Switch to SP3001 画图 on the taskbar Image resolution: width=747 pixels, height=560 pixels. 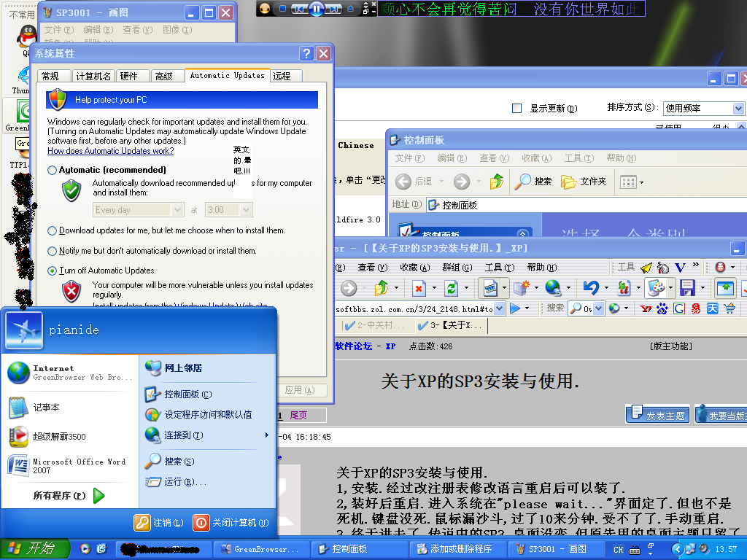[555, 549]
